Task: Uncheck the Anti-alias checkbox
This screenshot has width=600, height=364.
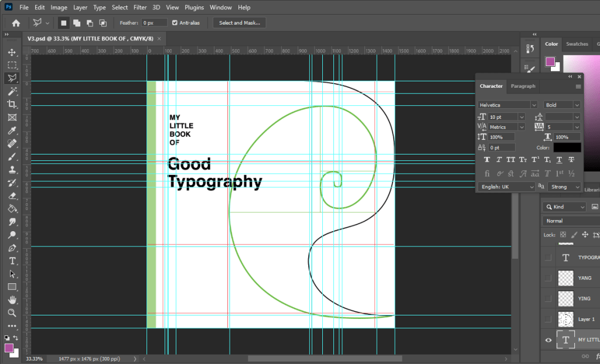Action: [175, 23]
